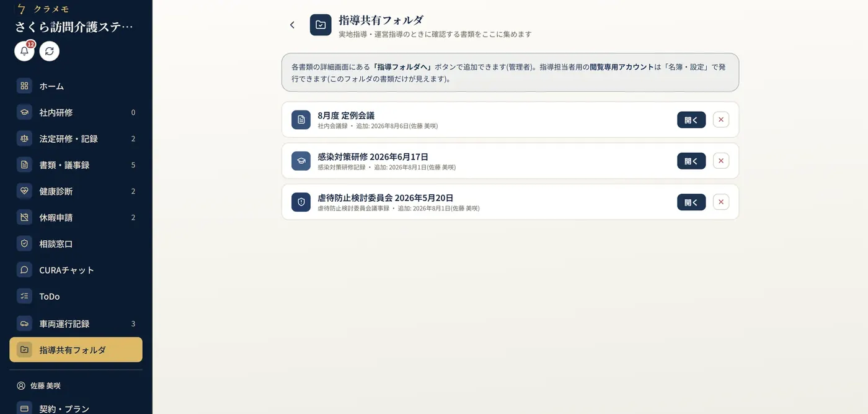Click the cap icon of 感染対策研修 row
The width and height of the screenshot is (868, 414).
[301, 161]
